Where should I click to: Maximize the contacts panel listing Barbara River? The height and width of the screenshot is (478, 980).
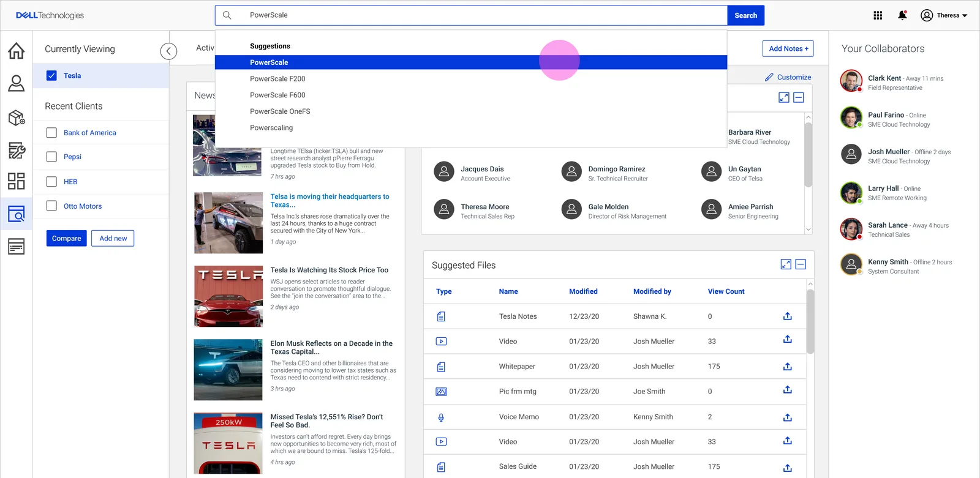coord(784,97)
